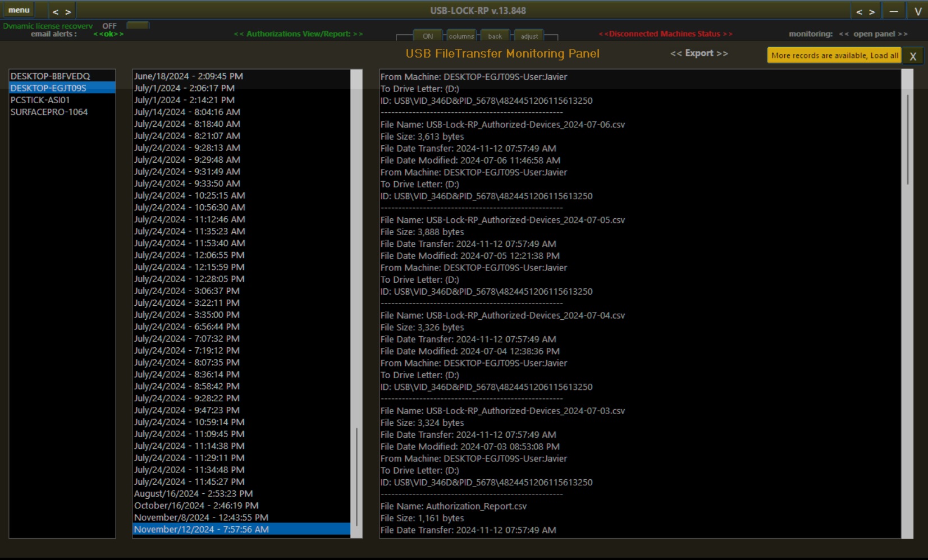Select record July/24/2024 - 8:58:42 PM
The height and width of the screenshot is (560, 928).
pos(241,386)
